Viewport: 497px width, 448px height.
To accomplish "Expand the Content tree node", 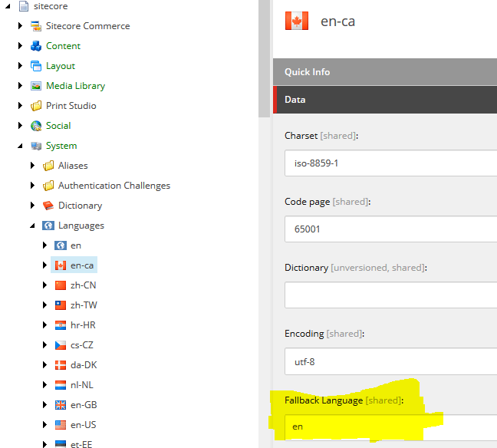I will [20, 46].
